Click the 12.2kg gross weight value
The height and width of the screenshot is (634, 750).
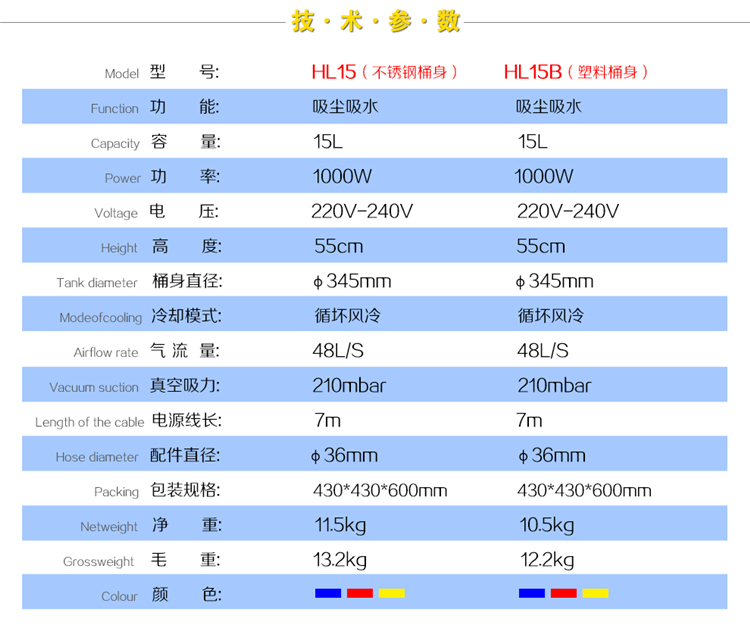tap(547, 560)
